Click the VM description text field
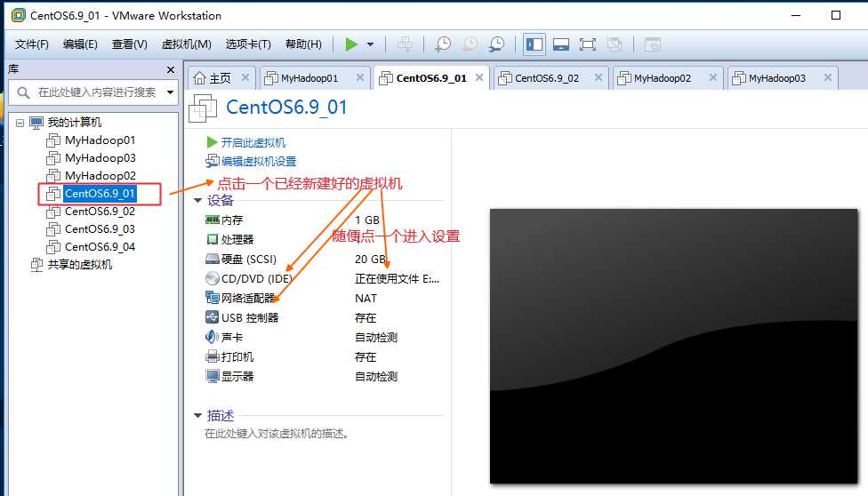868x496 pixels. 277,434
